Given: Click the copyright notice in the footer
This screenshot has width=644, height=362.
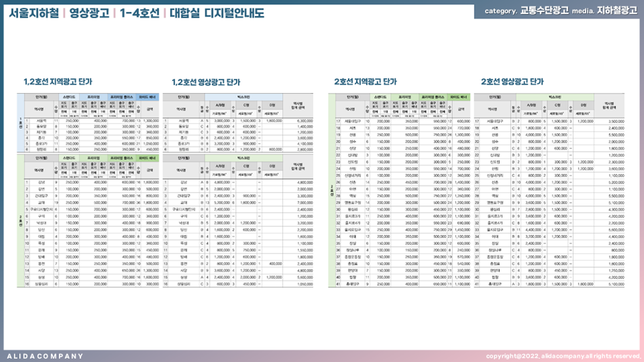Looking at the screenshot, I should (563, 356).
